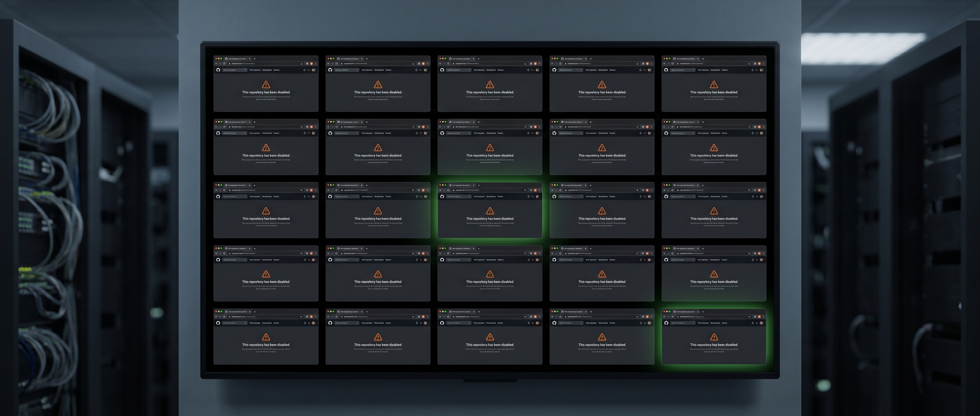The width and height of the screenshot is (980, 416).
Task: Click the bookmark star in the bottom-right glowing window
Action: point(750,317)
